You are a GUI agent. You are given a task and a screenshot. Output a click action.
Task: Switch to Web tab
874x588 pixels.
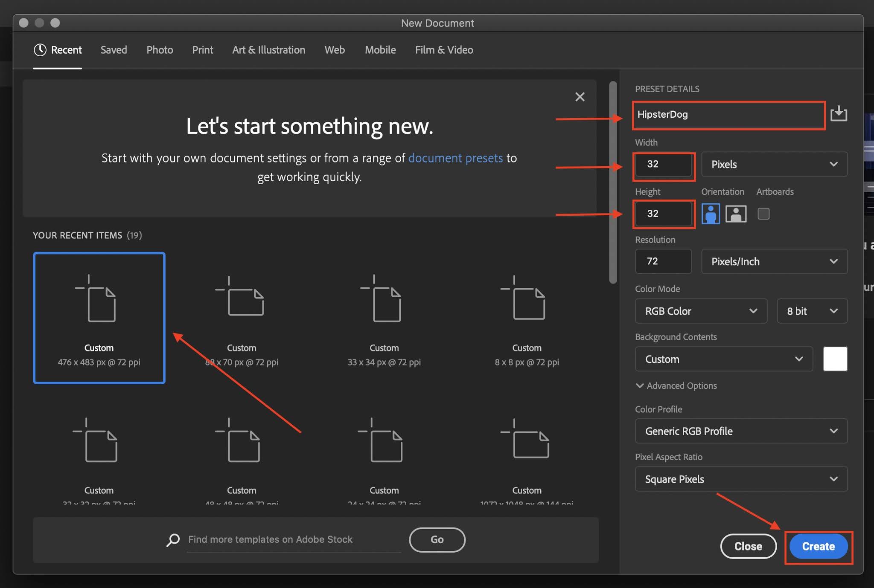(x=335, y=49)
